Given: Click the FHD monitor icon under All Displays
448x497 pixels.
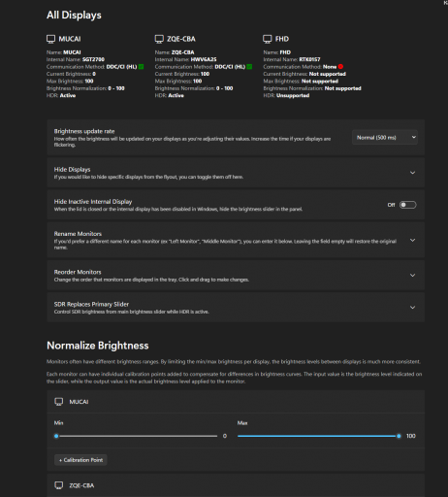Looking at the screenshot, I should pos(268,39).
